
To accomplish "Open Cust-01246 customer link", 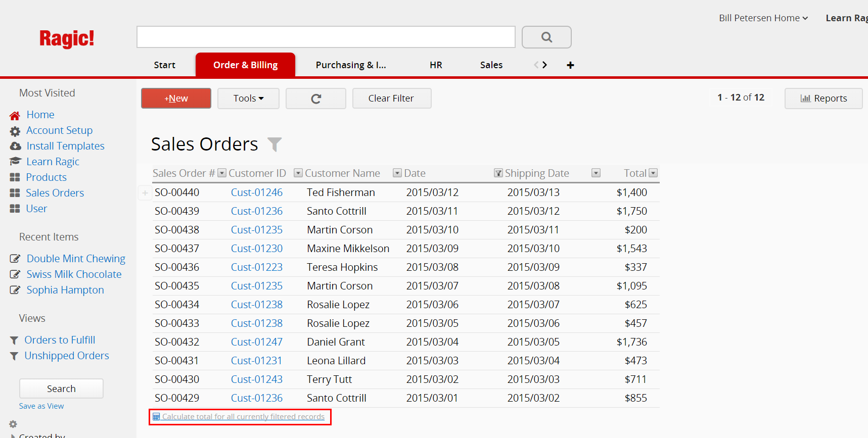I will point(257,192).
